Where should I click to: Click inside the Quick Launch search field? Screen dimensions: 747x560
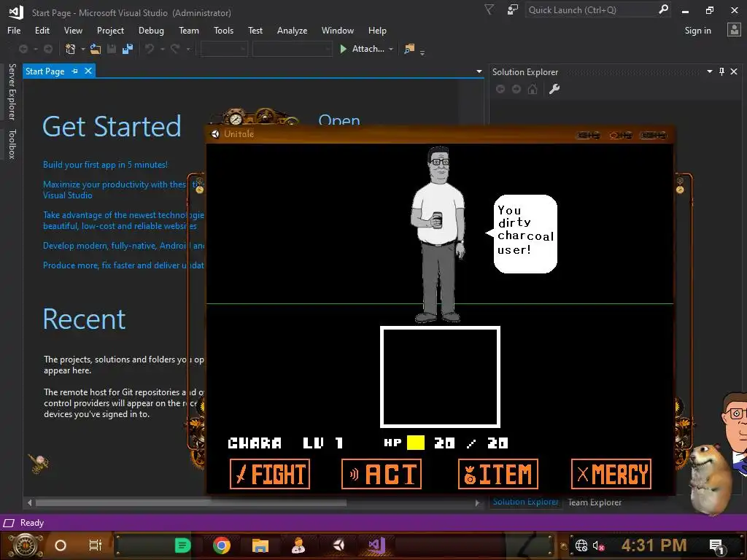[591, 10]
